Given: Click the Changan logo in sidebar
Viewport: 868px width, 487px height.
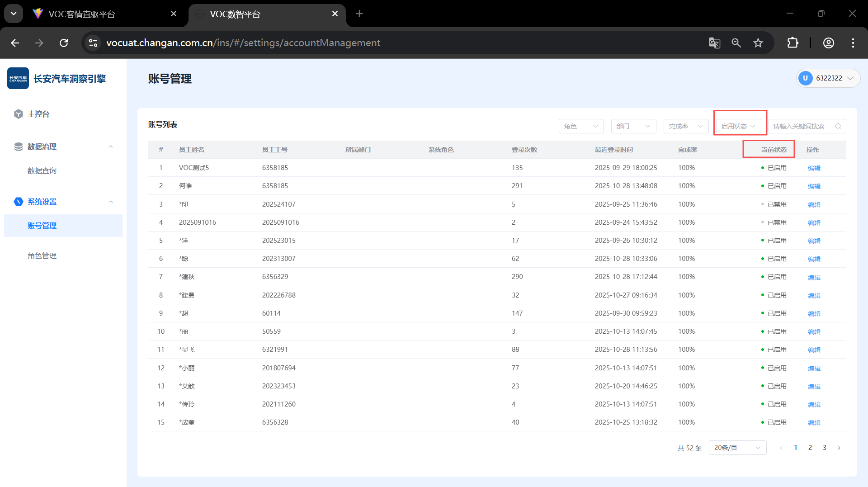Looking at the screenshot, I should tap(18, 78).
